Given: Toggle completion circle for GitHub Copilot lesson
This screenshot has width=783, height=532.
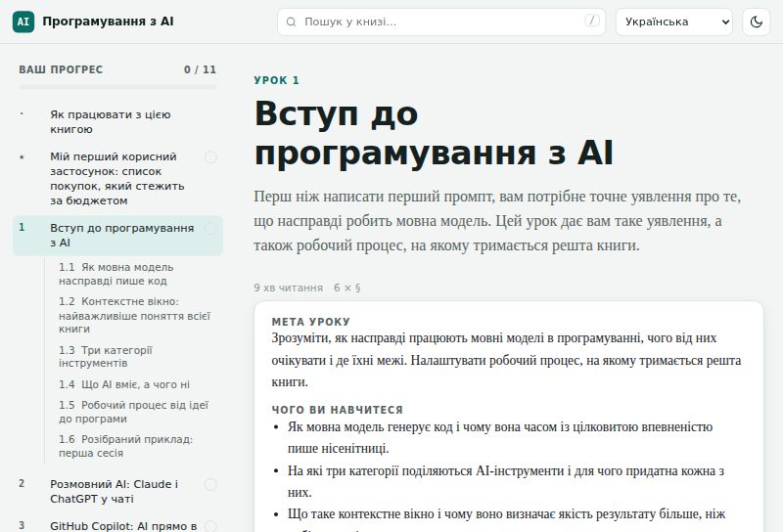Looking at the screenshot, I should pos(210,526).
